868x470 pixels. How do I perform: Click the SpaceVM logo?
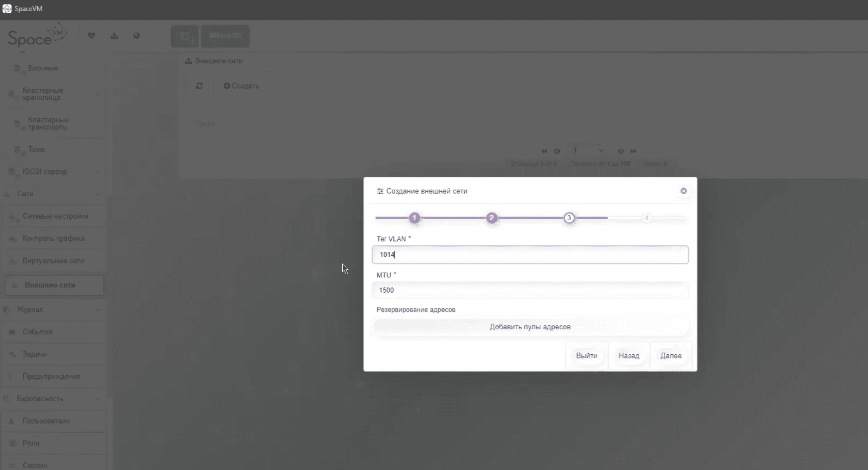[x=37, y=36]
